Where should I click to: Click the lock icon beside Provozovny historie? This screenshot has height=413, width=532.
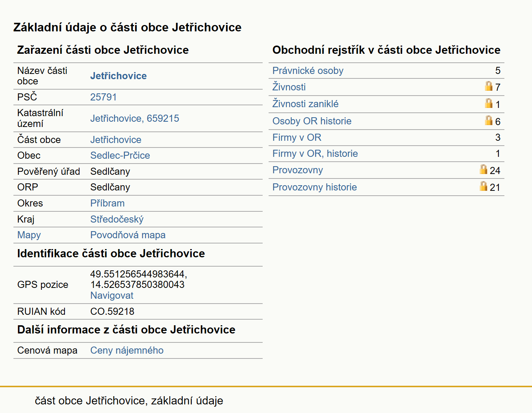point(483,186)
